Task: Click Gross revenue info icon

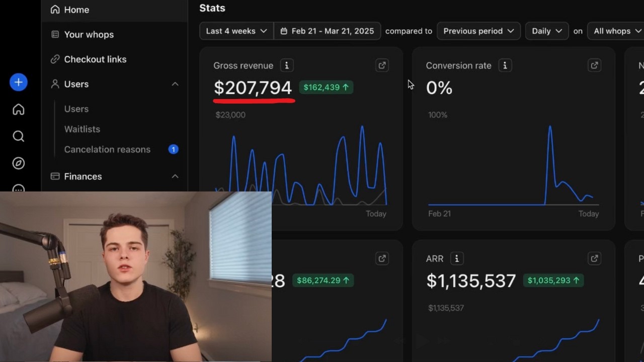Action: point(287,65)
